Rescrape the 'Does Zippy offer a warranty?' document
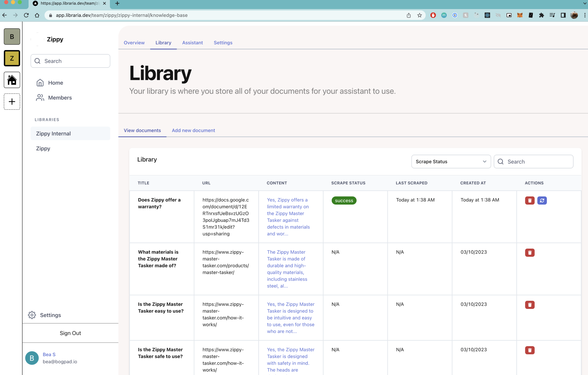Viewport: 588px width, 375px height. pyautogui.click(x=542, y=200)
